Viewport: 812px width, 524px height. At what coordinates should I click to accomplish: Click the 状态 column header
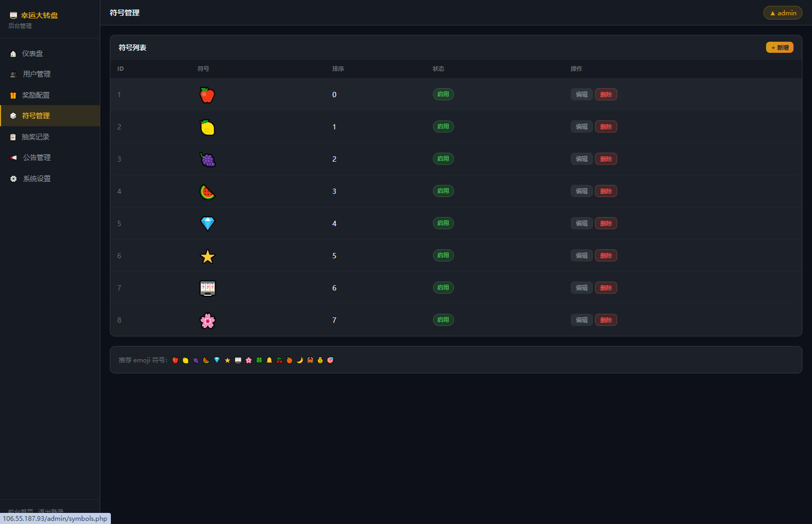pyautogui.click(x=438, y=69)
